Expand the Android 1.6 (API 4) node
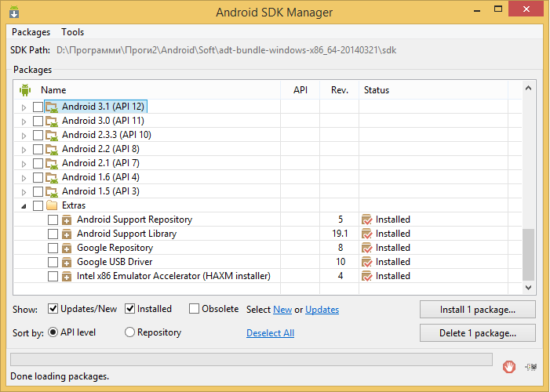The image size is (550, 392). tap(24, 178)
